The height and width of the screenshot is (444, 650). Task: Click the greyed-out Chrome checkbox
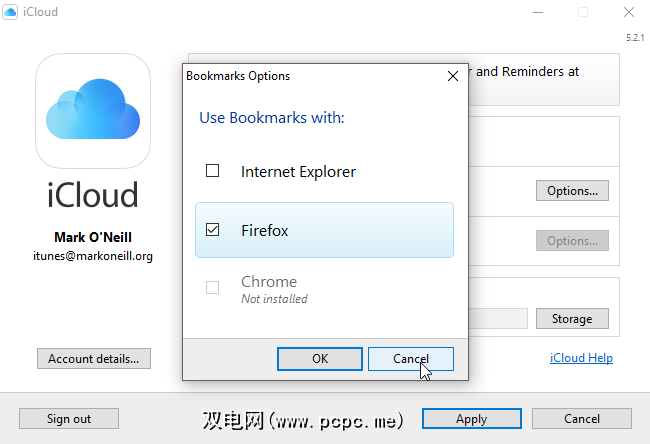coord(212,288)
